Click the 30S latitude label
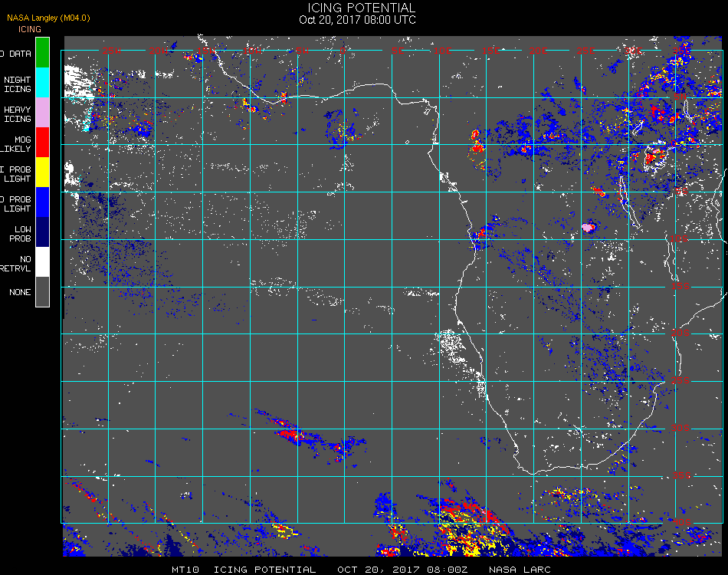 click(x=680, y=428)
